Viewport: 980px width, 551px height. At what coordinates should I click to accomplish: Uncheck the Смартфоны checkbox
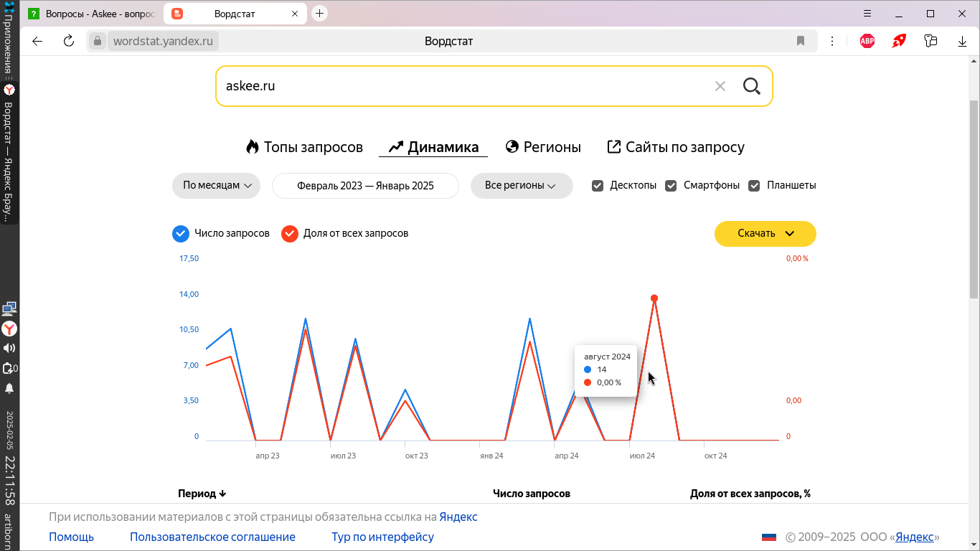(x=671, y=185)
